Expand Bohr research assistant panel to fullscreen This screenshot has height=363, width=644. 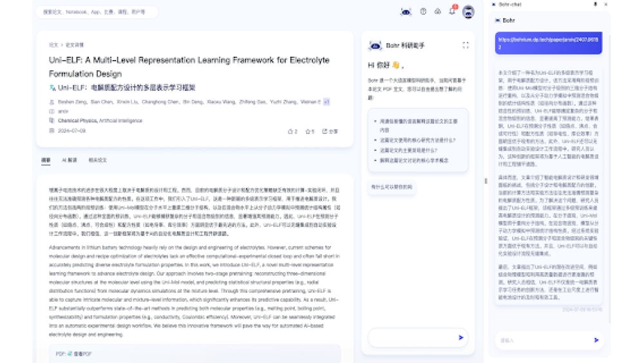466,45
